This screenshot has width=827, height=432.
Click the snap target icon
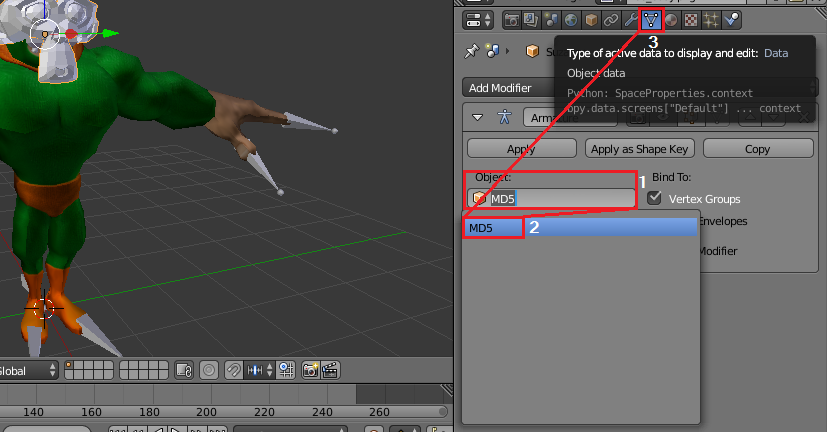coord(286,370)
